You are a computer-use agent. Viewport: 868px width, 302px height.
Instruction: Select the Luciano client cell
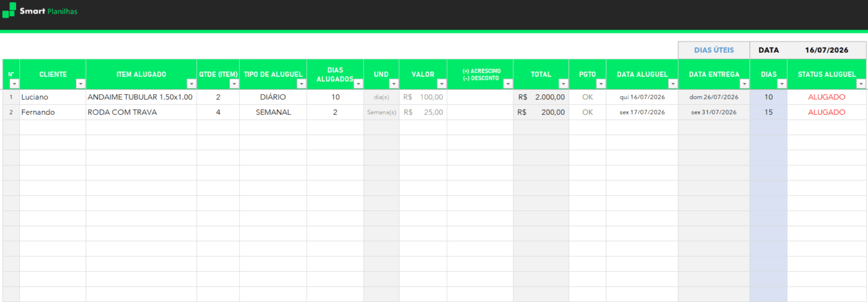pos(53,97)
